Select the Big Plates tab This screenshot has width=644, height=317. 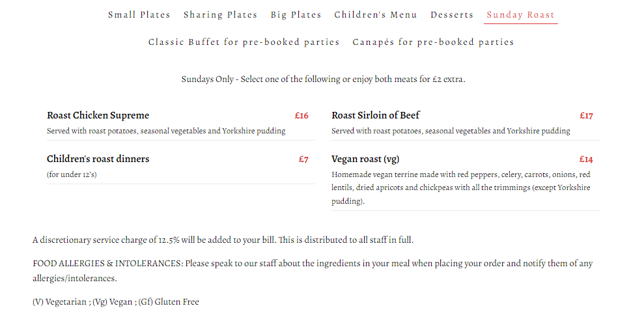click(x=296, y=14)
